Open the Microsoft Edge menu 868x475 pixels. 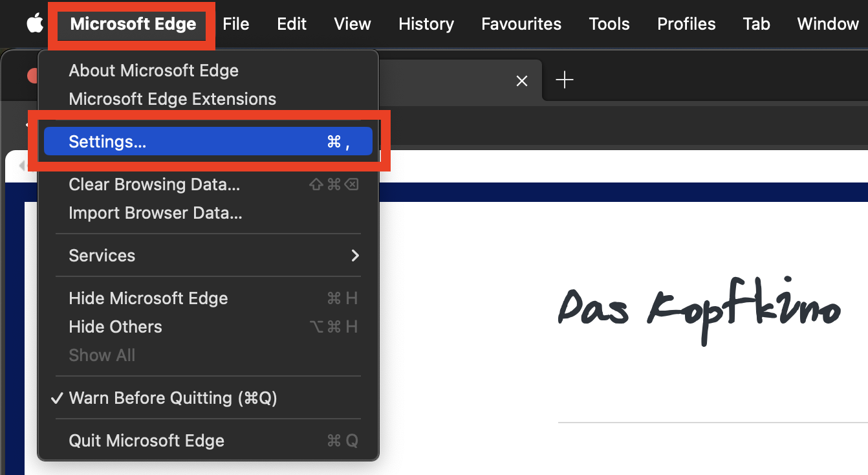click(133, 24)
